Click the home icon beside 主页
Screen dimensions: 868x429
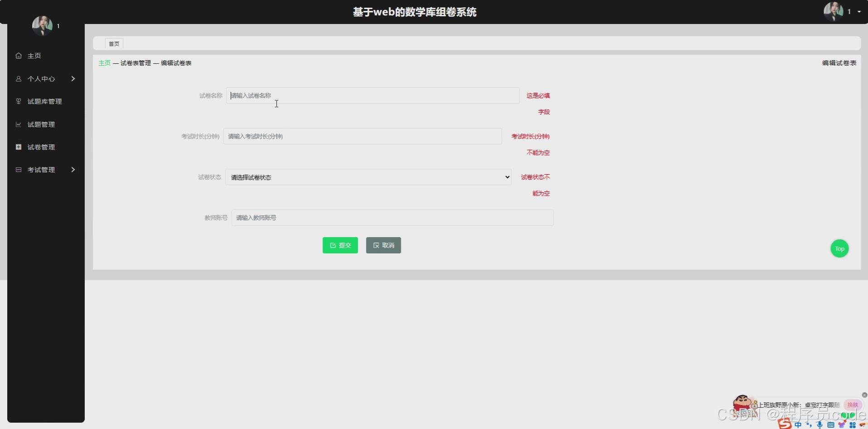19,56
